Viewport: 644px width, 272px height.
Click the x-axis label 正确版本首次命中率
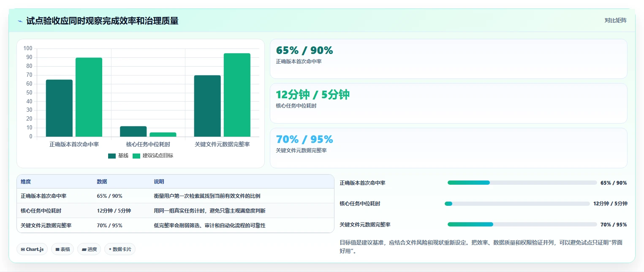click(74, 144)
